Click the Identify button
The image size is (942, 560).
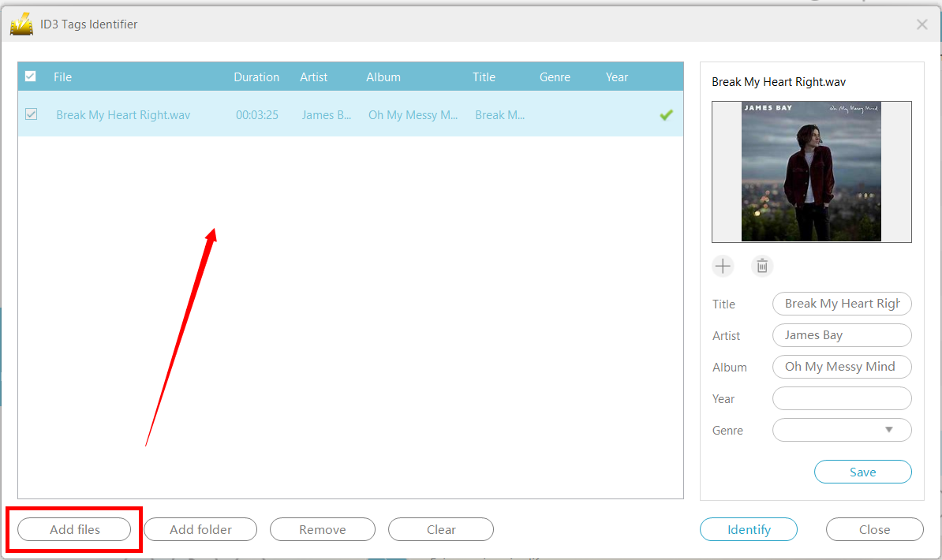(x=748, y=529)
